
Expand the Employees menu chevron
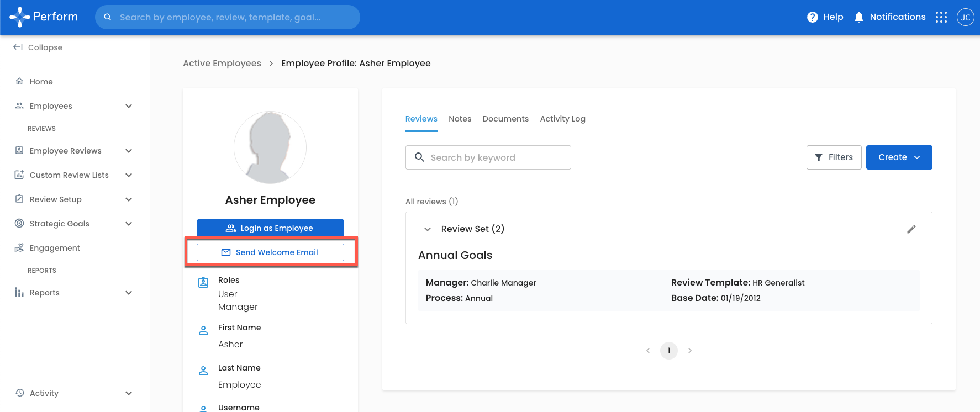pyautogui.click(x=129, y=106)
